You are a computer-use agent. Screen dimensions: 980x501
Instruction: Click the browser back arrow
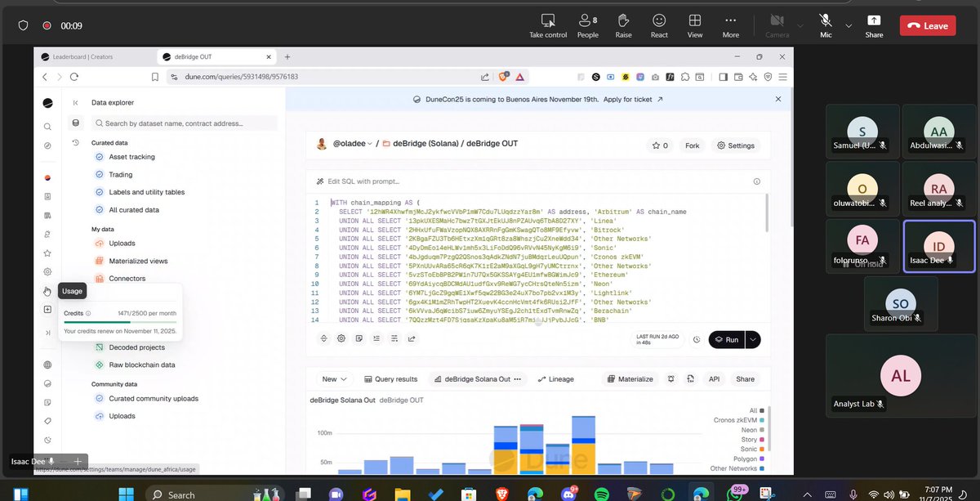[45, 77]
